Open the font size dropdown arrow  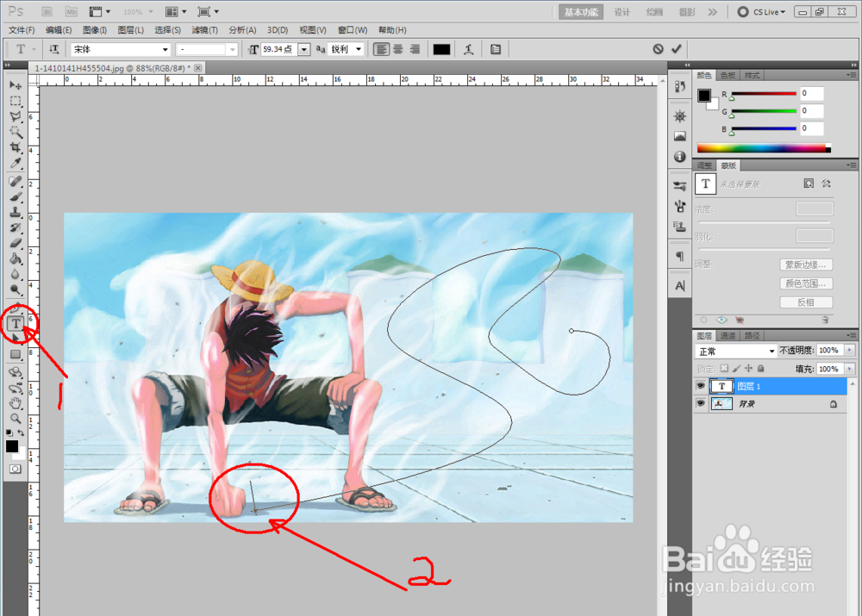(304, 49)
